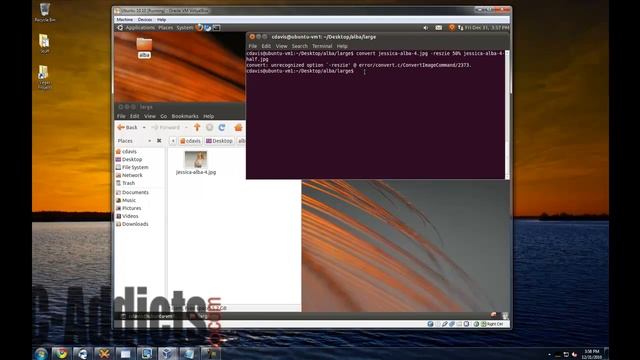This screenshot has width=640, height=360.
Task: Select Music in Places sidebar
Action: coord(126,200)
